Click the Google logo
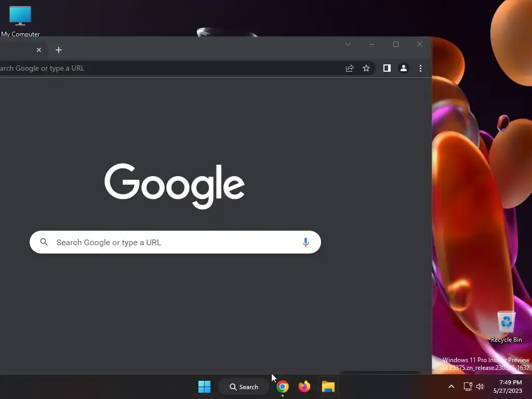The height and width of the screenshot is (399, 532). tap(175, 186)
